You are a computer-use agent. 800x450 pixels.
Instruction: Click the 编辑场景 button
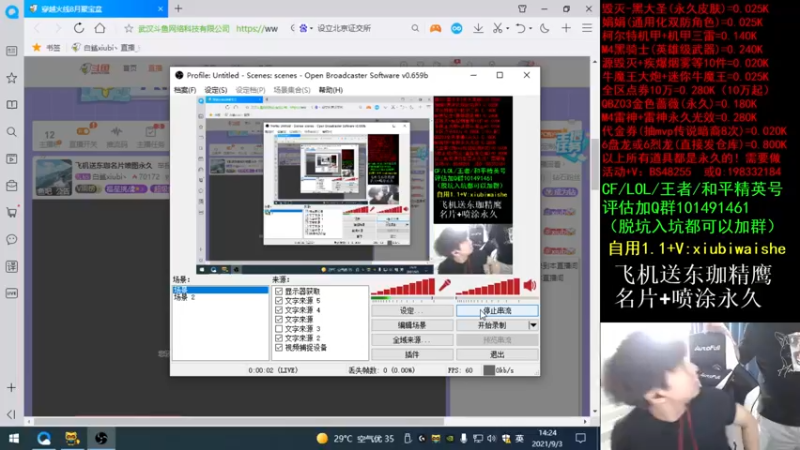coord(412,325)
